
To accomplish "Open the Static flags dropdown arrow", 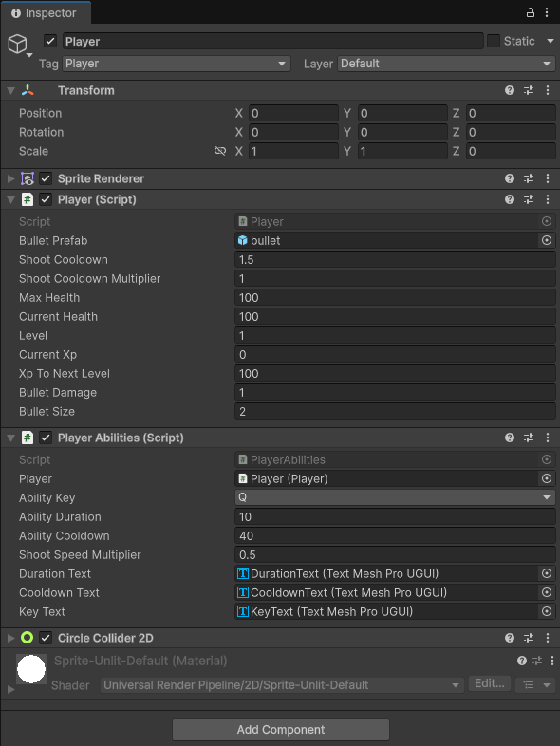I will point(550,41).
